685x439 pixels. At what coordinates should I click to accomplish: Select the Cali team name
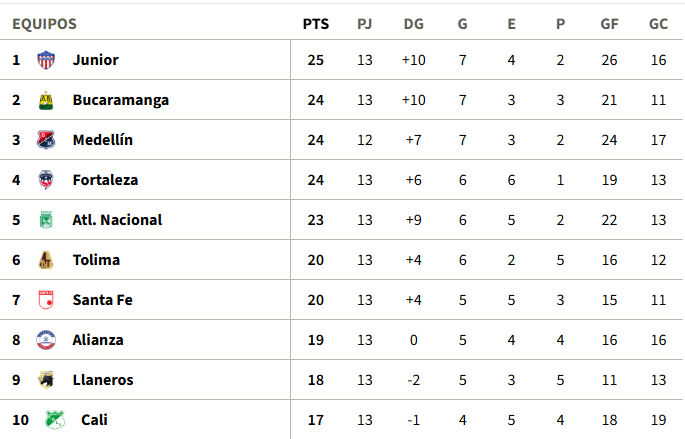pyautogui.click(x=94, y=420)
